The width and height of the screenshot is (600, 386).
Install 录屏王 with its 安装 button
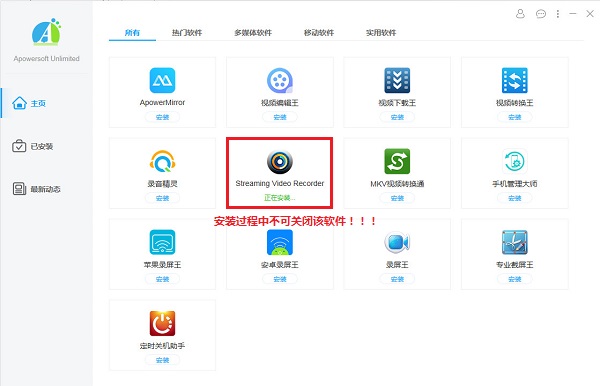tap(397, 279)
